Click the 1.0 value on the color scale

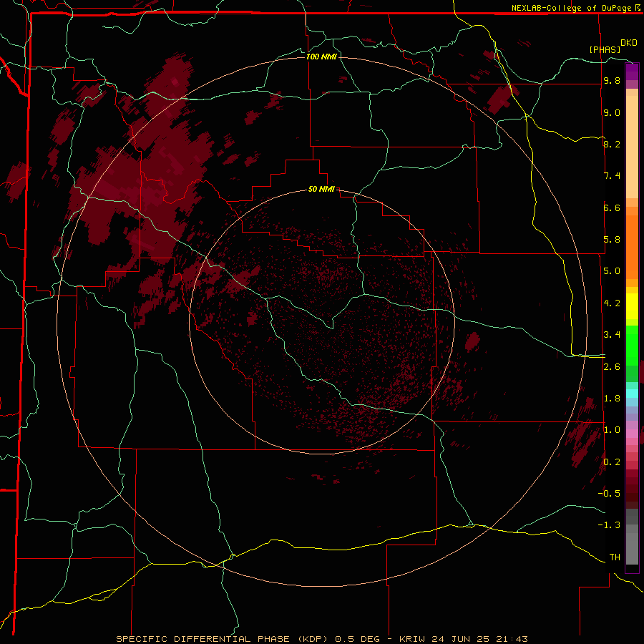point(612,430)
